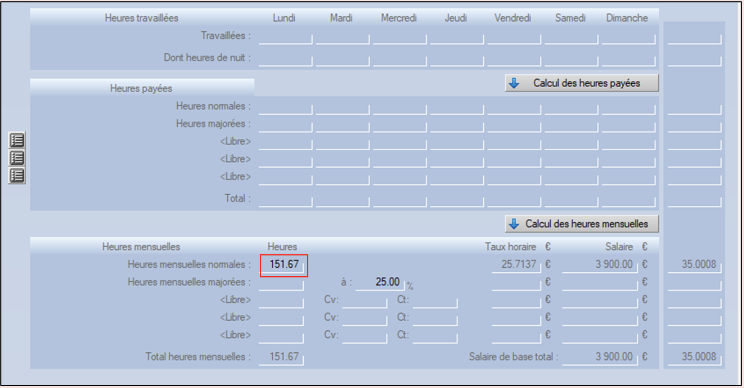Click the Salaire column heading
Viewport: 744px width, 388px height.
pyautogui.click(x=619, y=247)
